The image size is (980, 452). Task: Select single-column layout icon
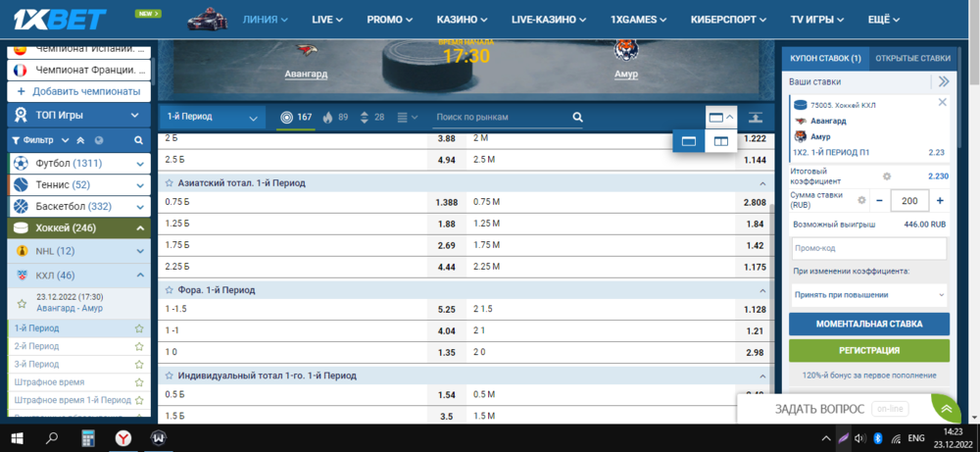pyautogui.click(x=689, y=142)
